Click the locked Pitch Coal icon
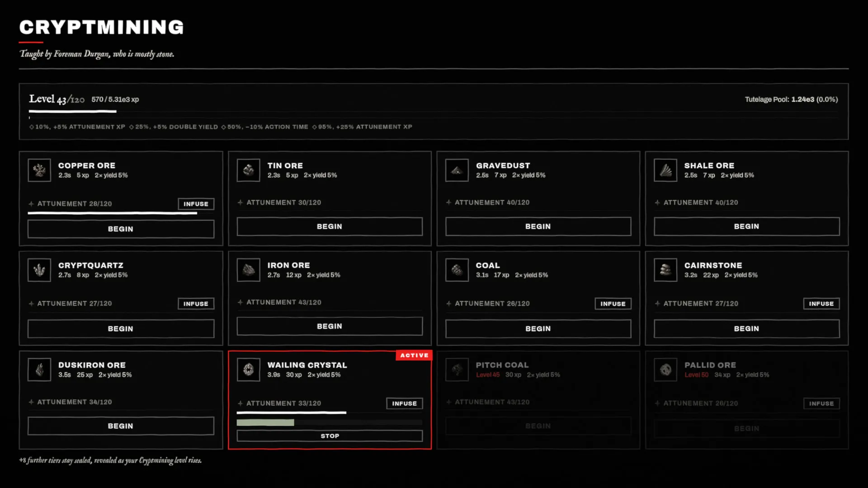The height and width of the screenshot is (488, 868). tap(457, 370)
